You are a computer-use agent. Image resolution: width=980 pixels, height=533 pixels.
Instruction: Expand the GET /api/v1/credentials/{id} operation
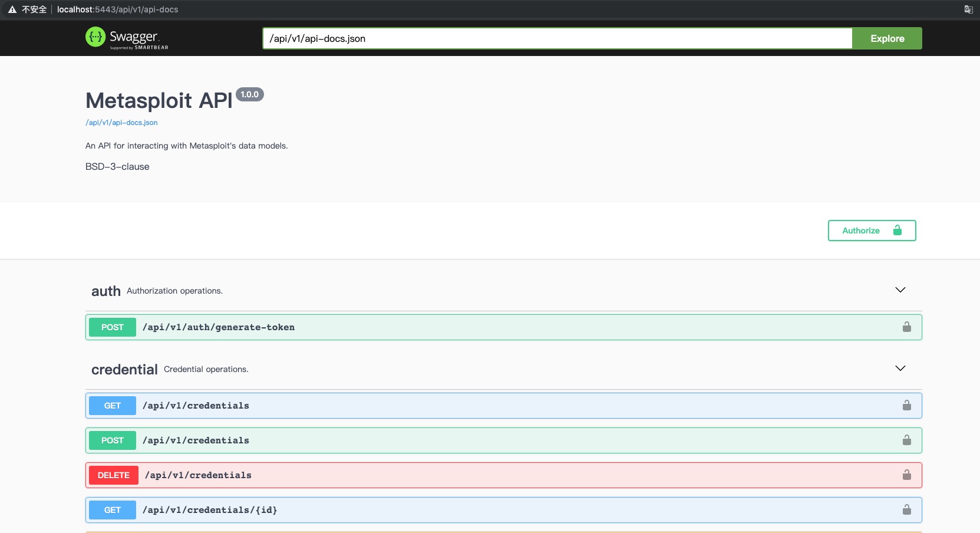tap(504, 510)
